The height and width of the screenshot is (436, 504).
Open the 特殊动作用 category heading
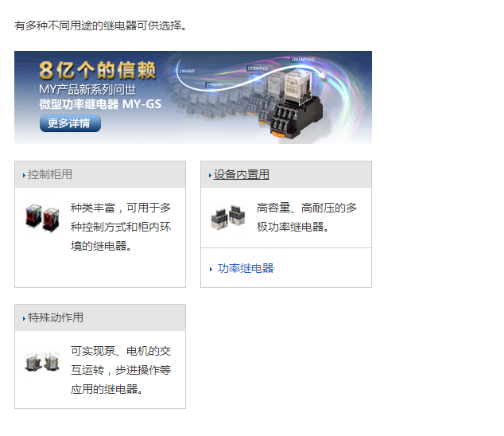pos(56,317)
